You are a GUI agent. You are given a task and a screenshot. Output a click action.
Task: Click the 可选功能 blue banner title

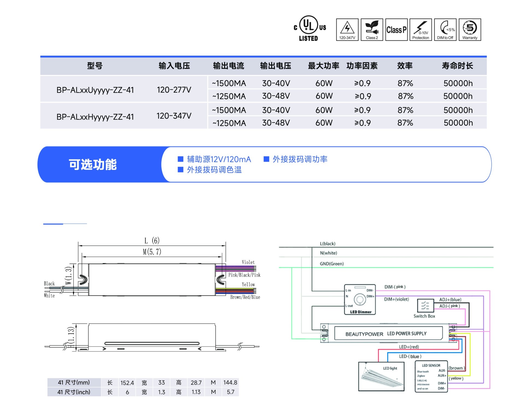[93, 165]
